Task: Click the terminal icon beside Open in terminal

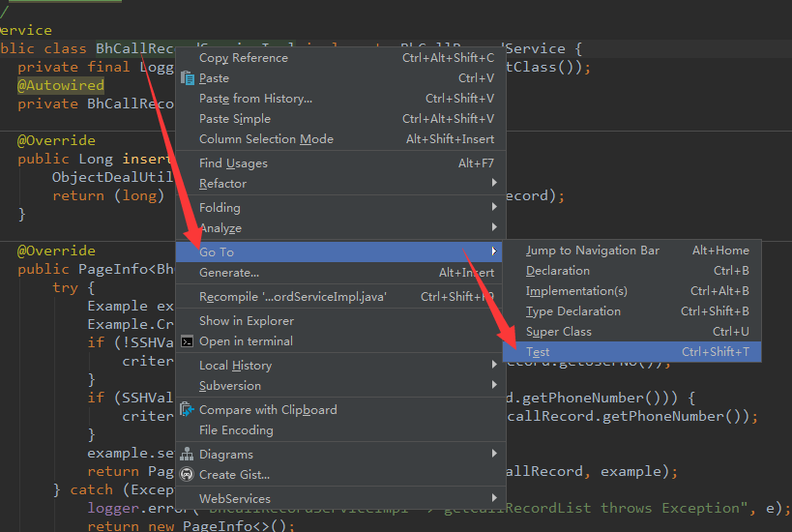Action: point(187,341)
